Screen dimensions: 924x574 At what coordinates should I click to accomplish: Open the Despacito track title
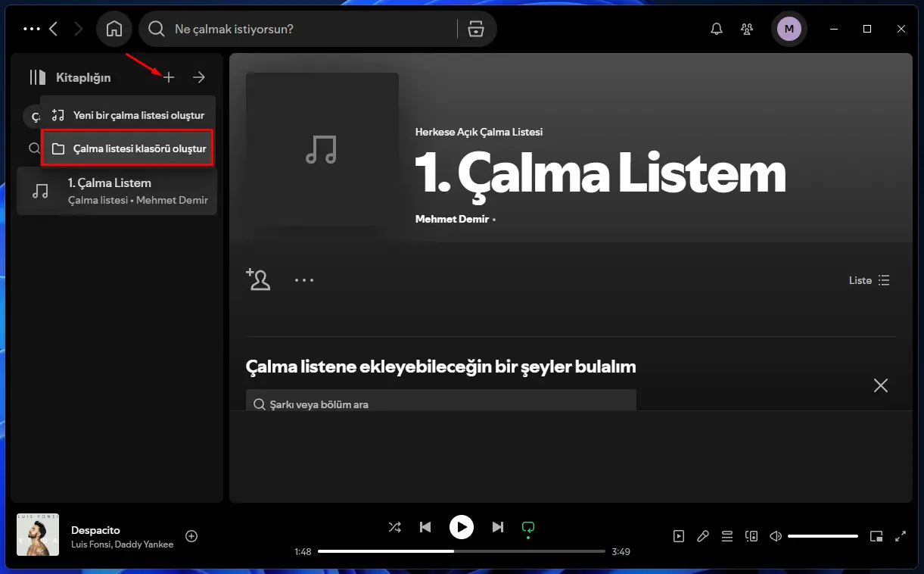(95, 530)
